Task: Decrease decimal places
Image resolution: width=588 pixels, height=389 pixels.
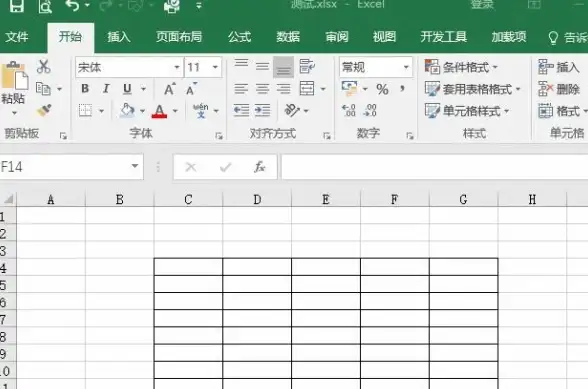Action: click(370, 111)
